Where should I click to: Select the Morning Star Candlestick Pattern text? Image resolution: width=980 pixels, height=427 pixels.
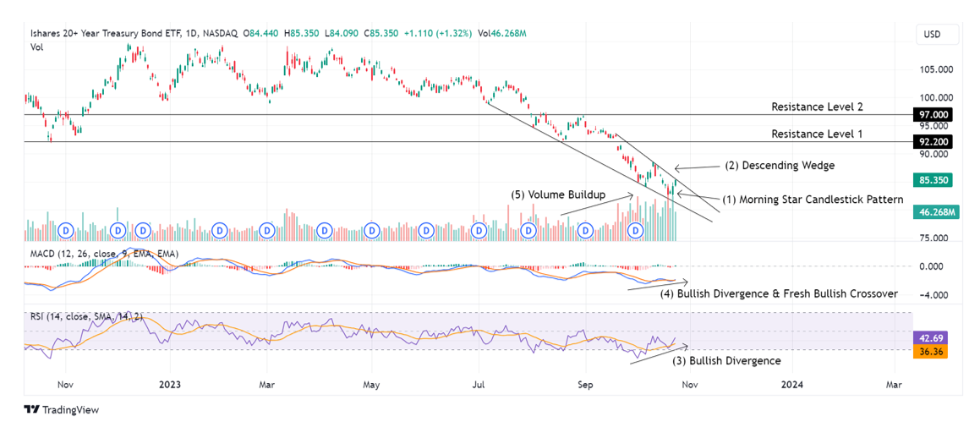(821, 200)
